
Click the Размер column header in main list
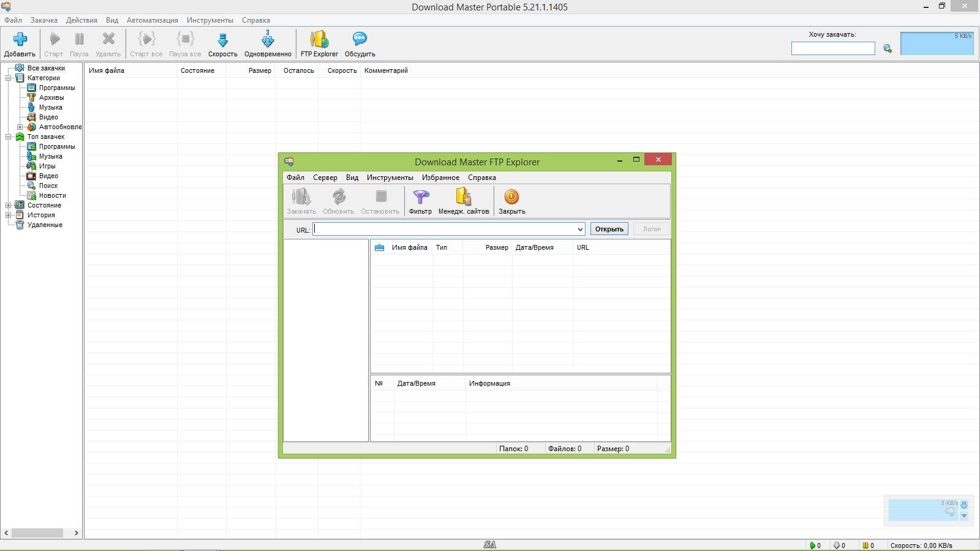[x=251, y=70]
